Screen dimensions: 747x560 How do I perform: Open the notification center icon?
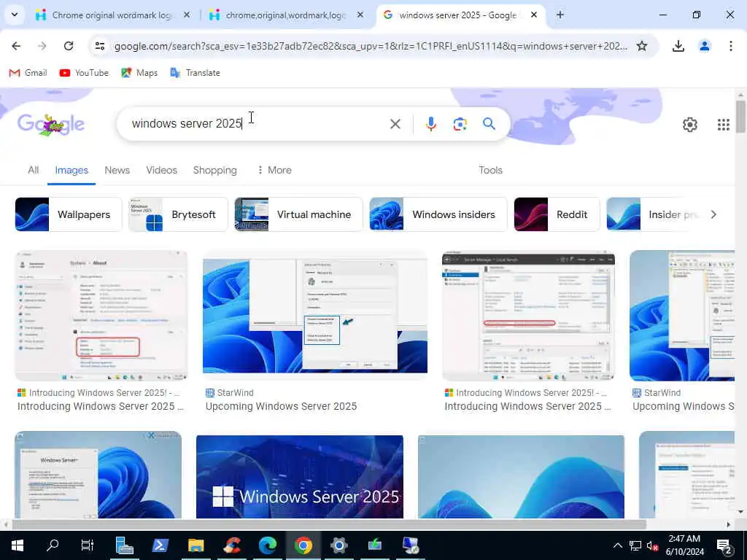(x=724, y=546)
